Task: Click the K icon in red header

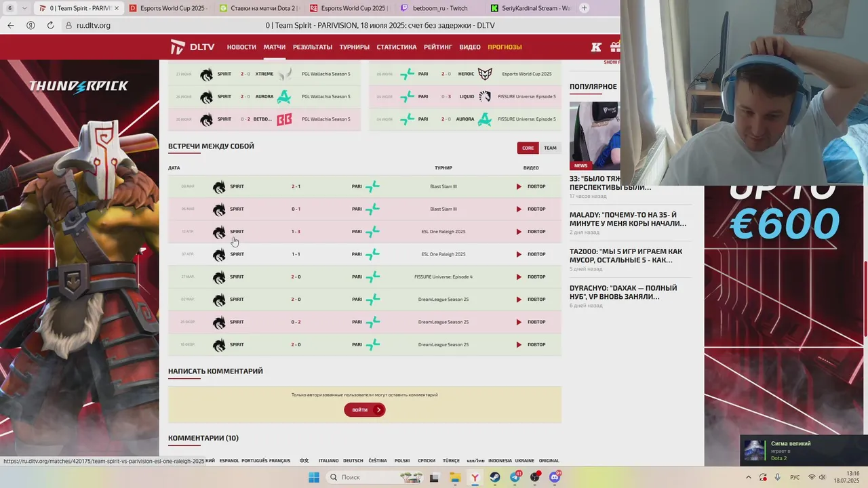Action: click(x=596, y=47)
